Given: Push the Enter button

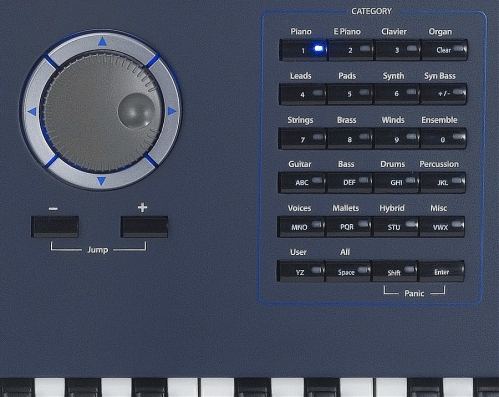Looking at the screenshot, I should click(442, 272).
